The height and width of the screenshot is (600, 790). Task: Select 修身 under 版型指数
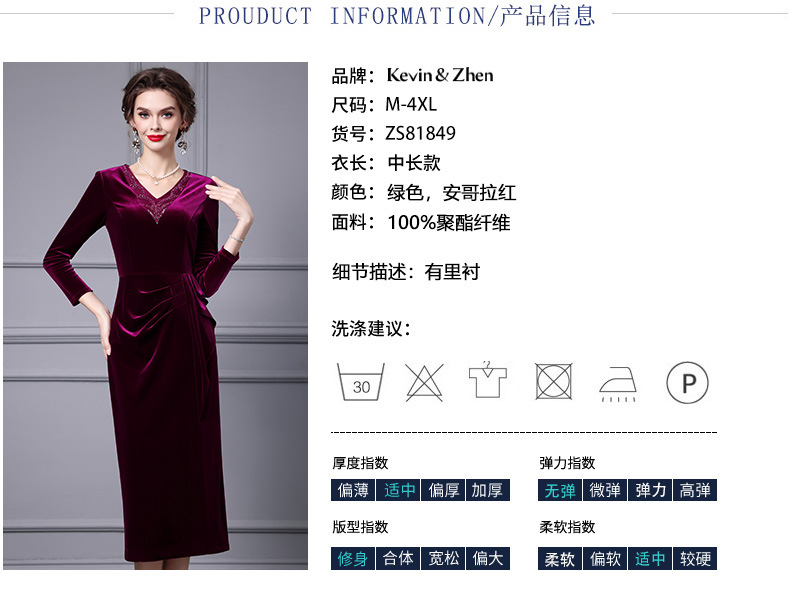tap(353, 558)
